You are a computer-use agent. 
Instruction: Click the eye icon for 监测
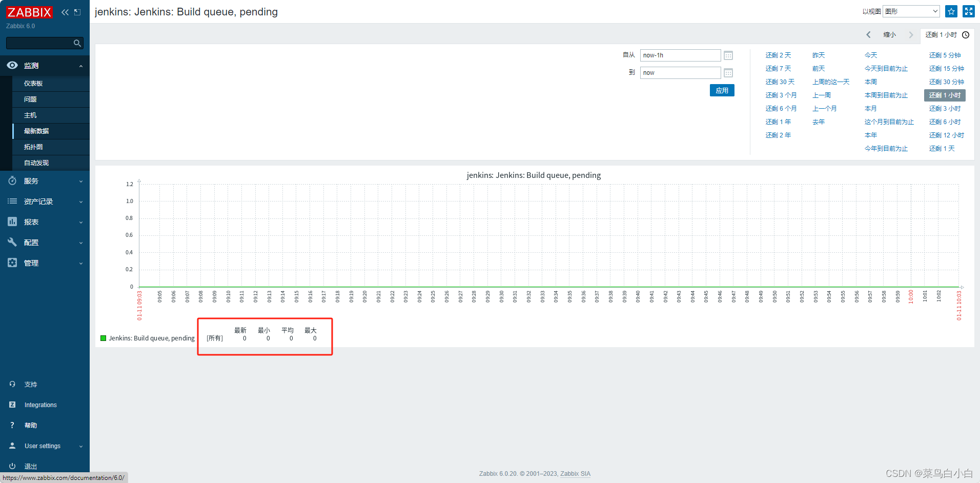click(x=12, y=65)
